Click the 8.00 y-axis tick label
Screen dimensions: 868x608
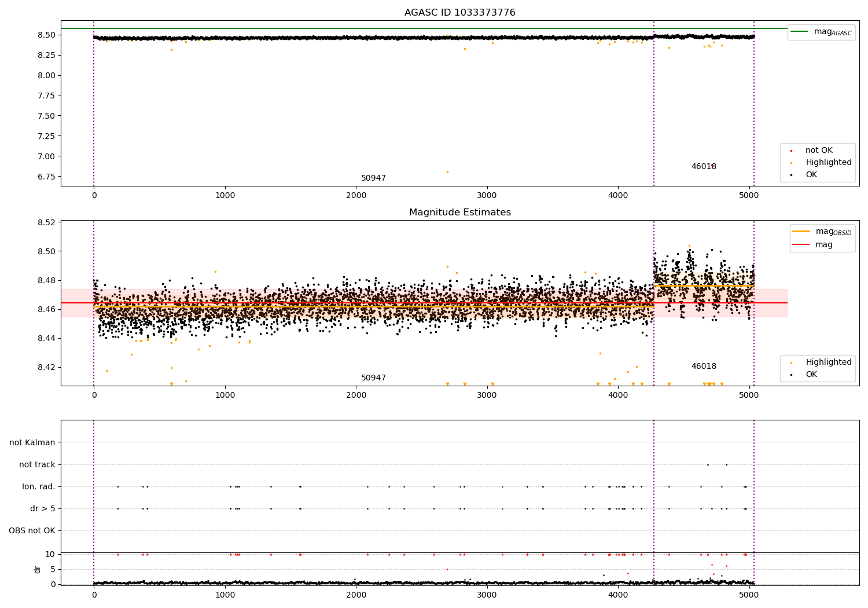[x=47, y=75]
